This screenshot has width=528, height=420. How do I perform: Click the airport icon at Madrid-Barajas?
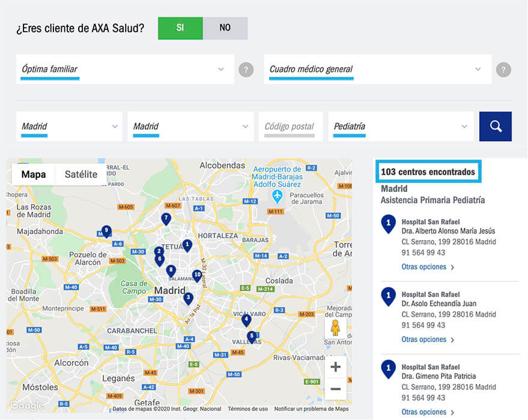coord(277,196)
